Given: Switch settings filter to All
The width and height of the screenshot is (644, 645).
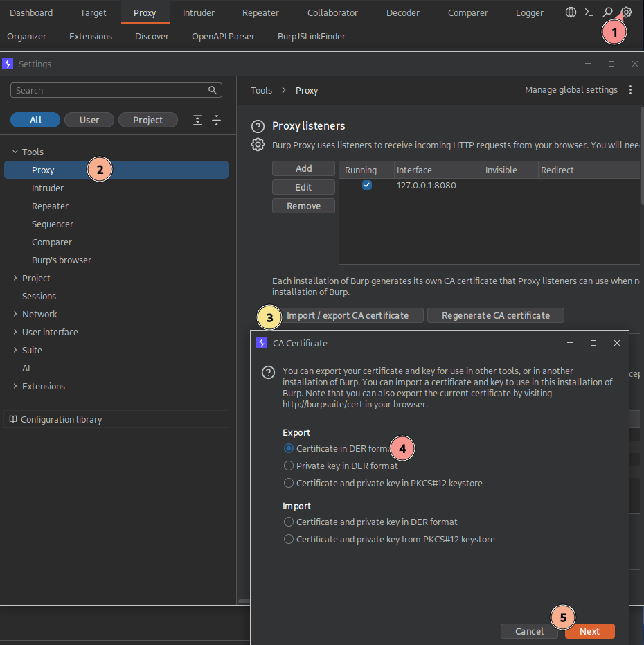Looking at the screenshot, I should [x=35, y=120].
